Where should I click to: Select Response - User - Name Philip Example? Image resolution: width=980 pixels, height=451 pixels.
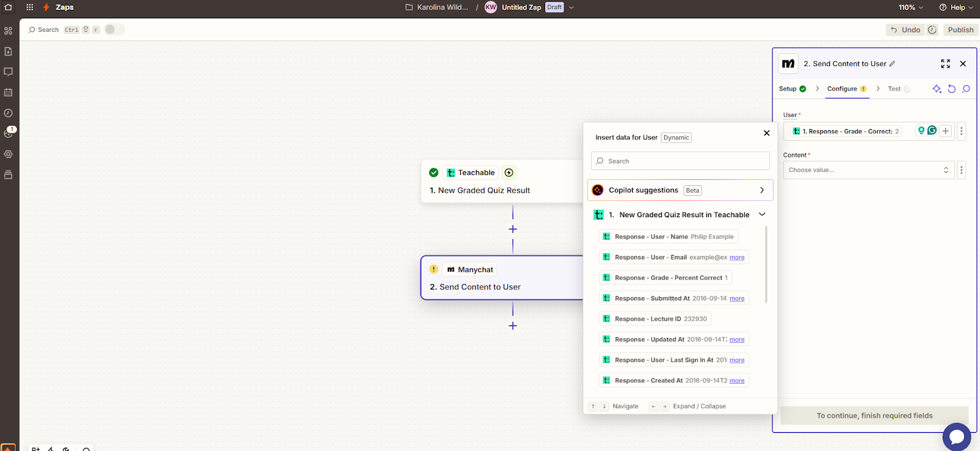tap(668, 237)
